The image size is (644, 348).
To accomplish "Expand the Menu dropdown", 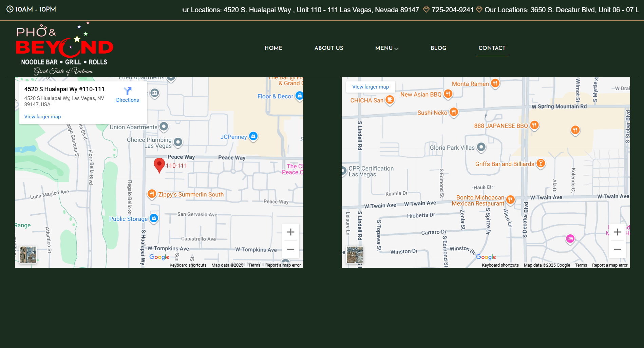I will (x=386, y=48).
